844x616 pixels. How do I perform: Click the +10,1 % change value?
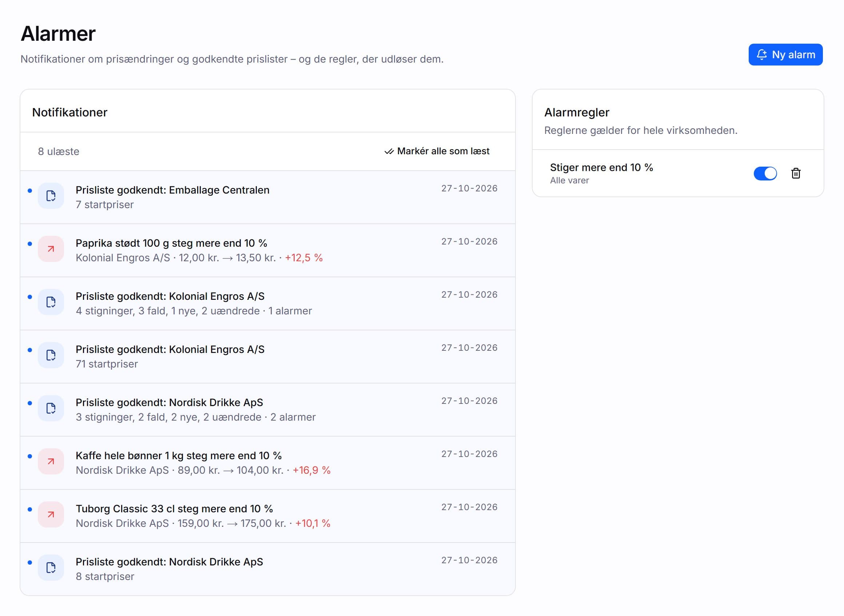[313, 523]
